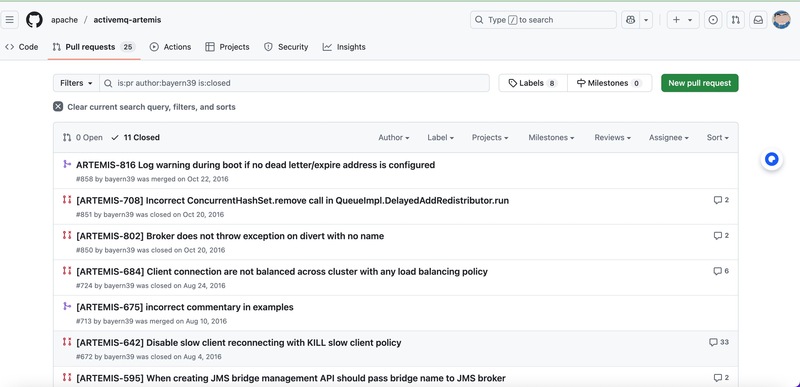Viewport: 800px width, 387px height.
Task: Open the 33 comments on ARTEMIS-642
Action: [x=719, y=342]
